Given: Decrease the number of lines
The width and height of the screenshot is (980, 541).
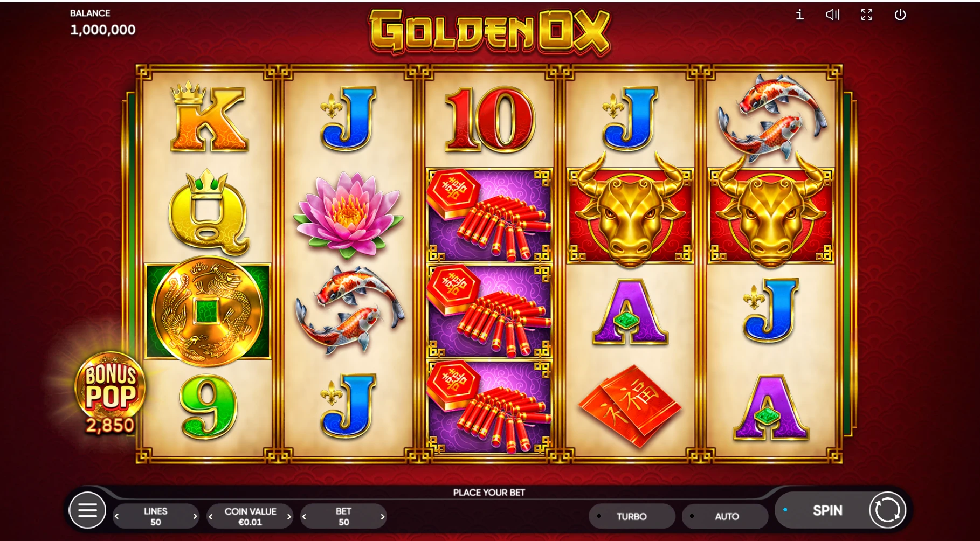Looking at the screenshot, I should [117, 516].
